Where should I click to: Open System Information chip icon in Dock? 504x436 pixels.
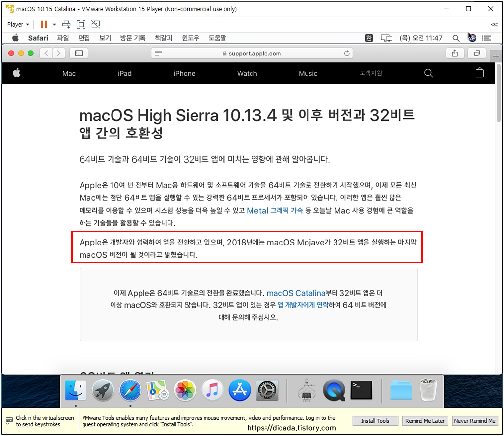(x=307, y=391)
